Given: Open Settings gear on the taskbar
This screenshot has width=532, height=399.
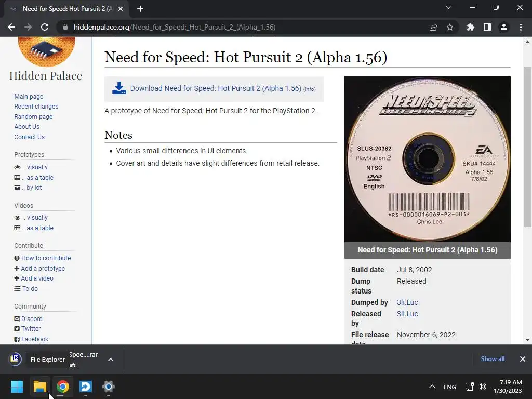Looking at the screenshot, I should click(x=109, y=387).
